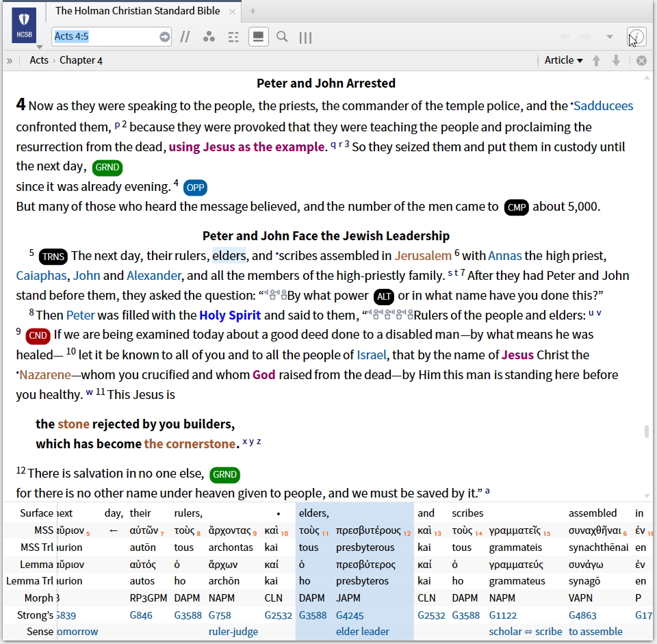This screenshot has width=657, height=644.
Task: Click the Nazarene link
Action: click(45, 374)
